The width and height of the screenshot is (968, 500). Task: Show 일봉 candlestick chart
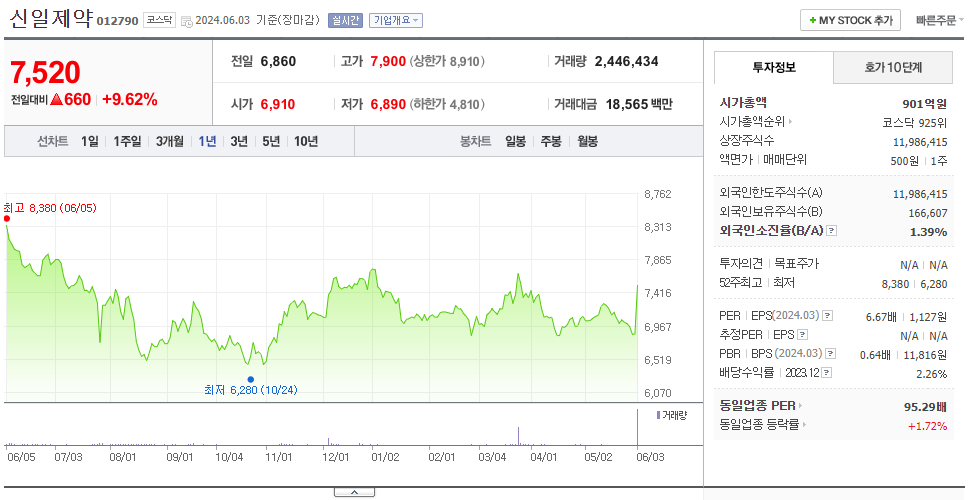click(515, 141)
